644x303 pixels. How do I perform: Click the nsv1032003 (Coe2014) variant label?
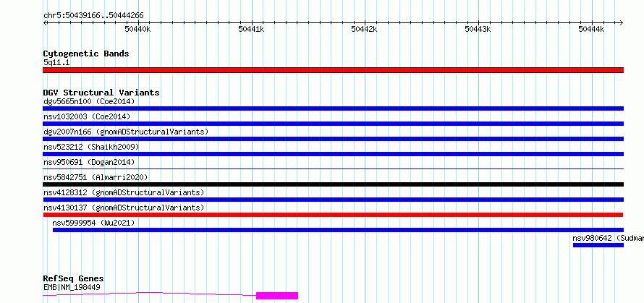[x=87, y=116]
